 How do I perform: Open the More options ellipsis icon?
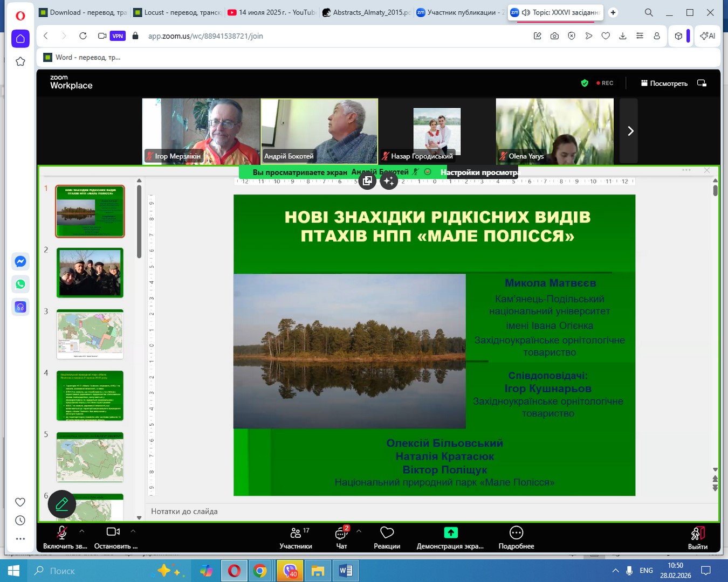(x=516, y=533)
